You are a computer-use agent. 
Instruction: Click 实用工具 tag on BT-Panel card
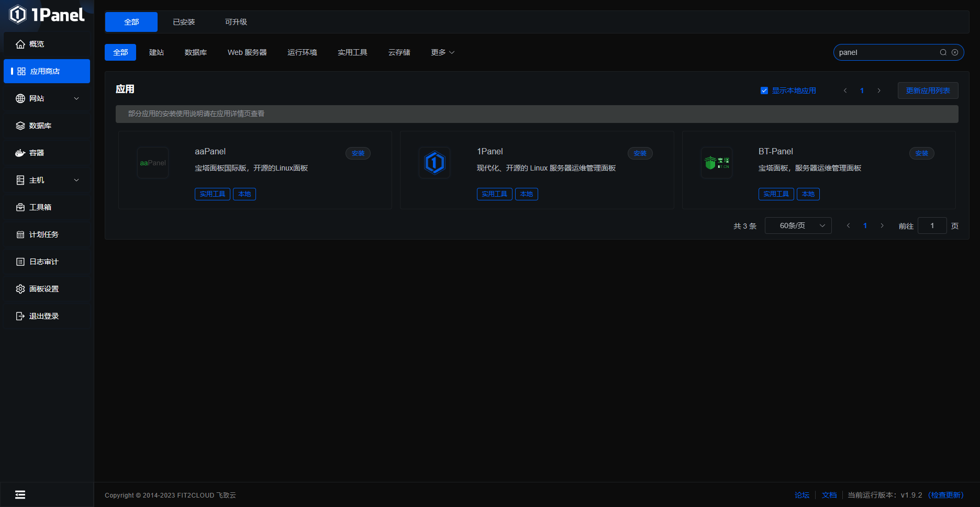[776, 194]
